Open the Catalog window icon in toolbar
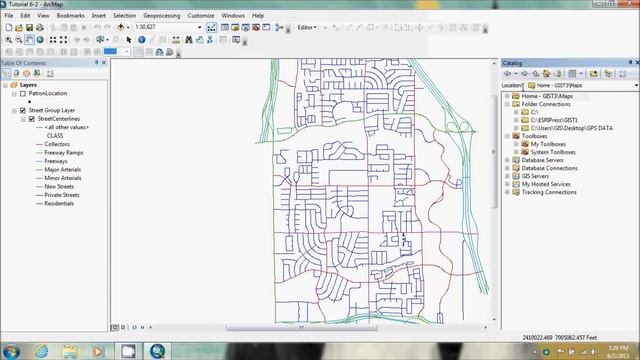Viewport: 640px width, 360px height. tap(235, 27)
